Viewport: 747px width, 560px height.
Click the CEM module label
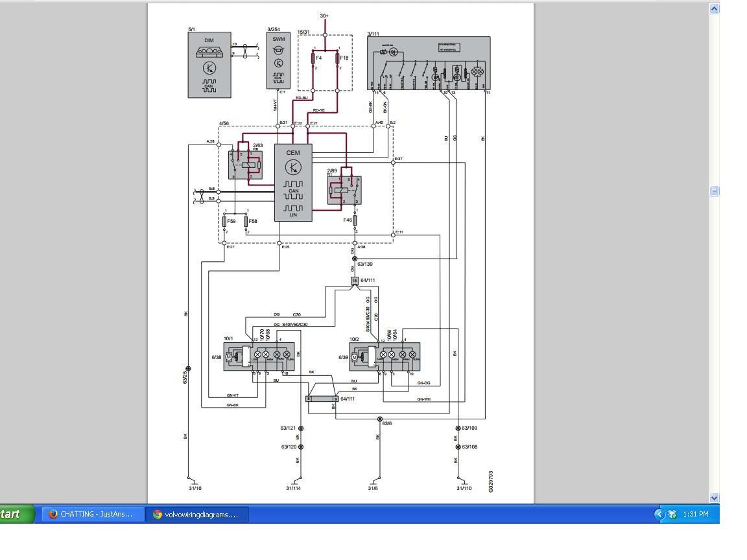[293, 153]
